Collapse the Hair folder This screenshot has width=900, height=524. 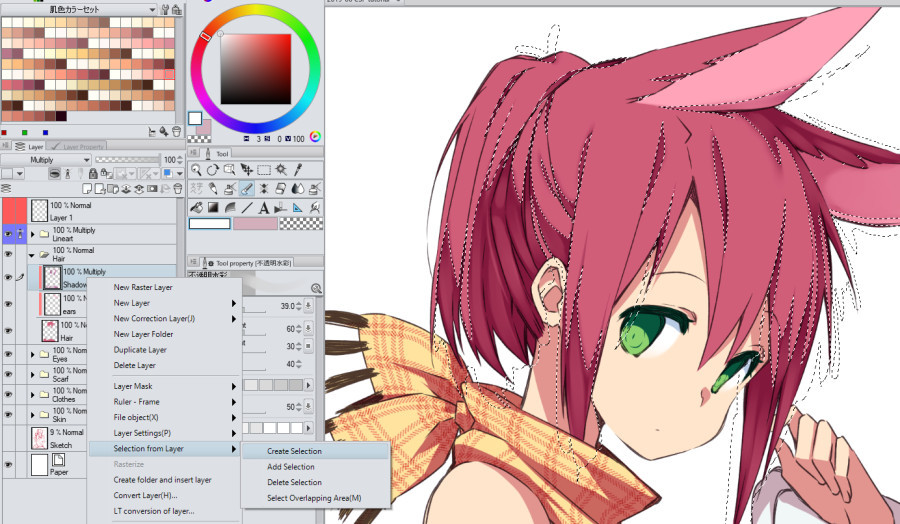point(32,255)
